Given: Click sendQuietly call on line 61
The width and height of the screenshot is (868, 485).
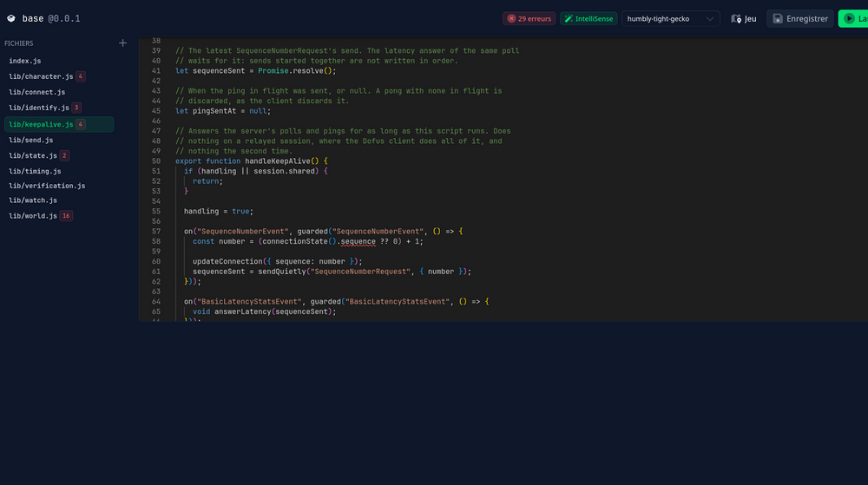Looking at the screenshot, I should tap(282, 272).
